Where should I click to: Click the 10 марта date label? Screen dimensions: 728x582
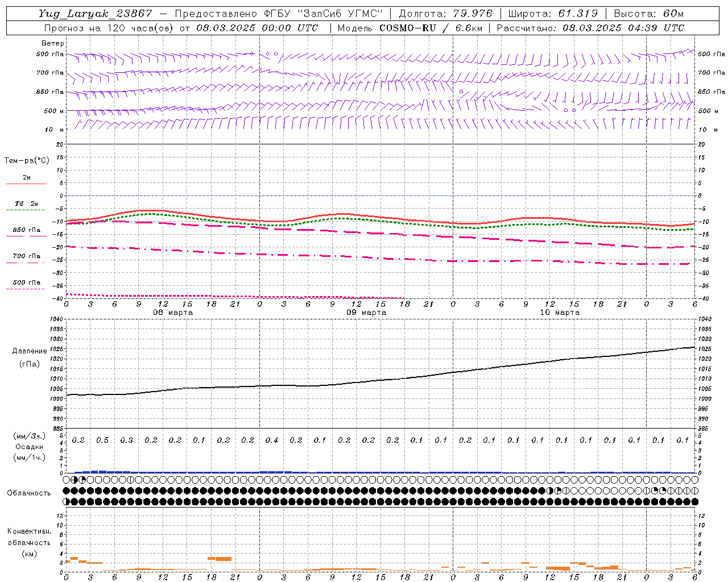(x=560, y=313)
